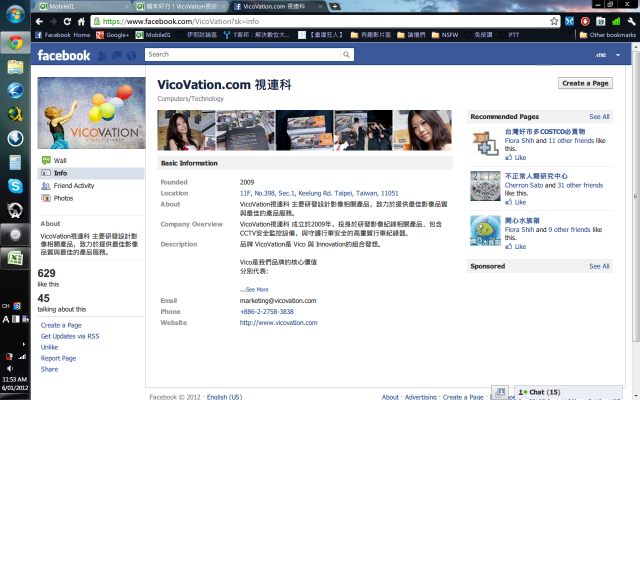The height and width of the screenshot is (575, 640).
Task: Click the phone number +886-2-2758-3838
Action: coord(267,312)
